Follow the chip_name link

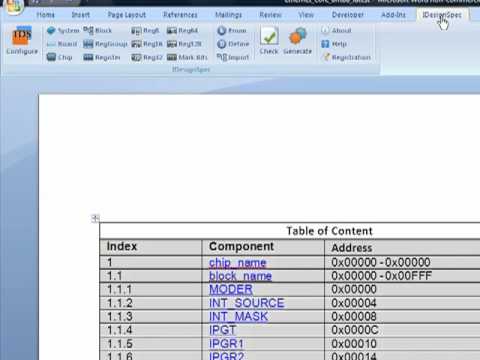(238, 263)
